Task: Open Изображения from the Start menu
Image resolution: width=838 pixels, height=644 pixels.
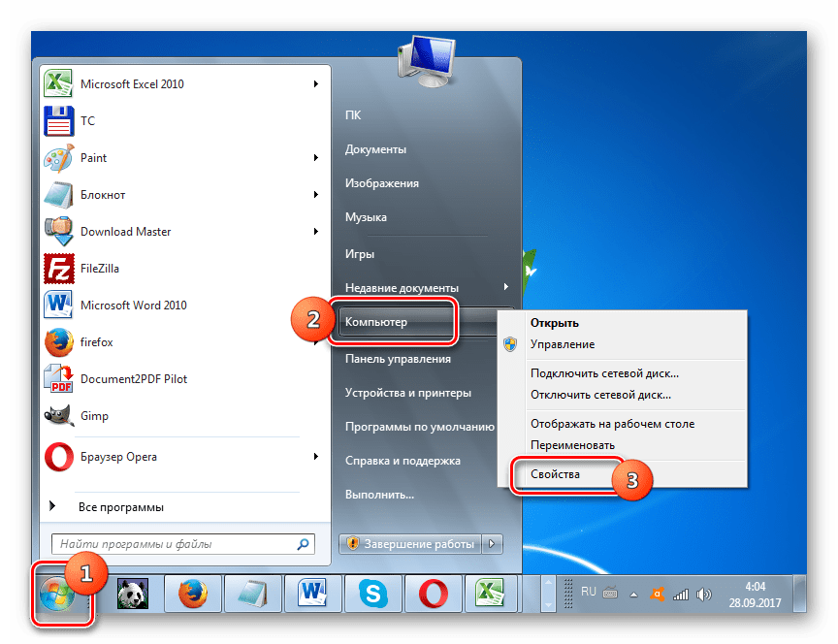Action: [x=381, y=183]
